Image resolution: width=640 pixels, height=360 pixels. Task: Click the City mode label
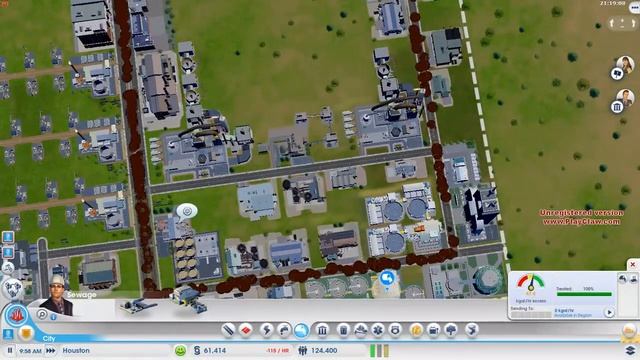[49, 338]
